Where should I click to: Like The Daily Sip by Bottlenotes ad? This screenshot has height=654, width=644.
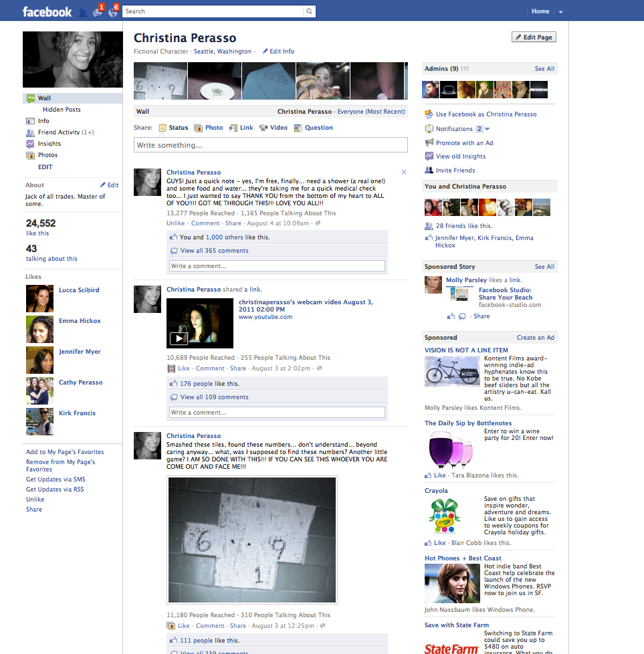click(x=439, y=475)
